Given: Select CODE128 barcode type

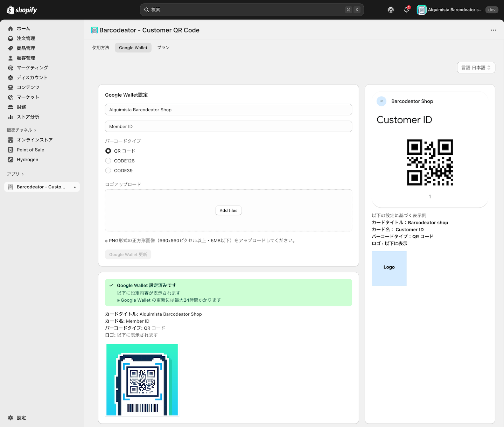Looking at the screenshot, I should pos(108,161).
